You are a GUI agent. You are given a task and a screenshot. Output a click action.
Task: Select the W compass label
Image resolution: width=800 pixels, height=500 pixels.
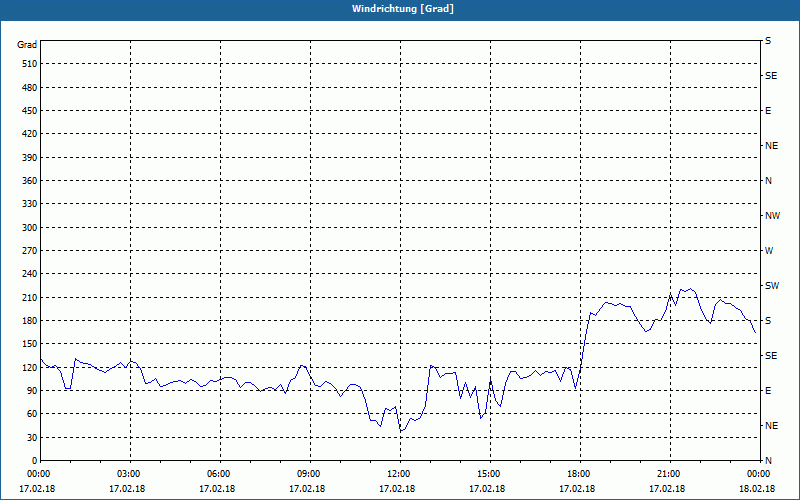click(769, 251)
